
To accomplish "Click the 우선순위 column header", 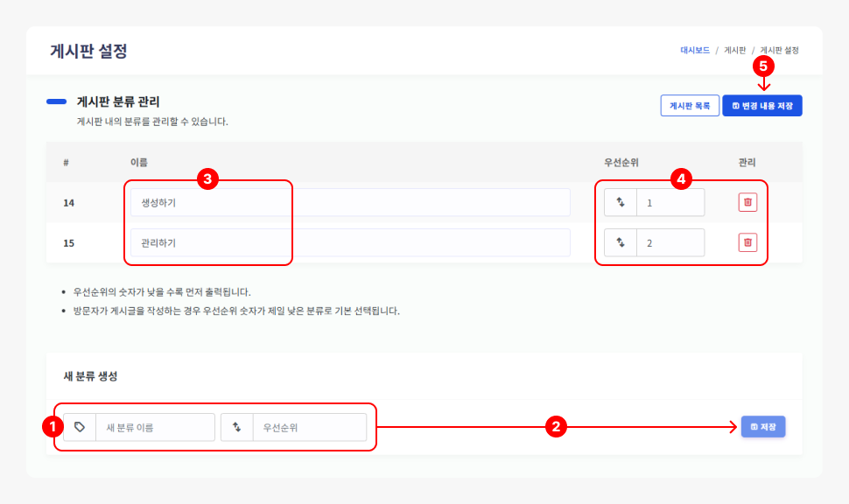I will pyautogui.click(x=621, y=163).
